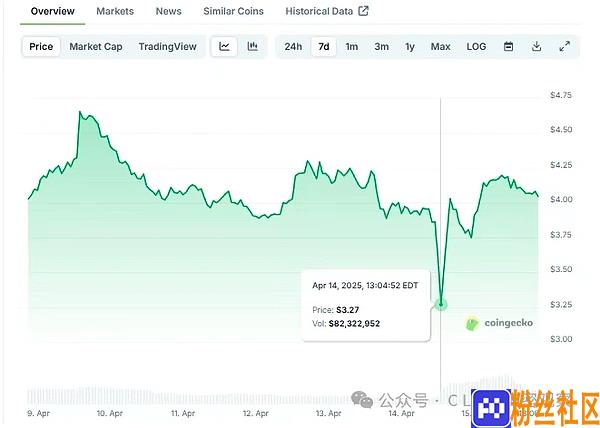Open the Similar Coins tab

tap(233, 11)
